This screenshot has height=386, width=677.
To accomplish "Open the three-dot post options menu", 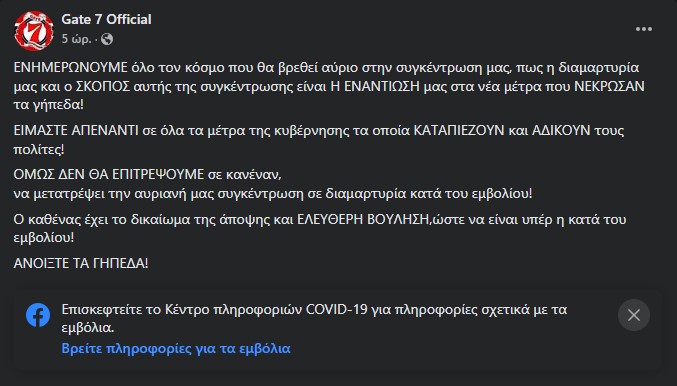I will coord(643,29).
